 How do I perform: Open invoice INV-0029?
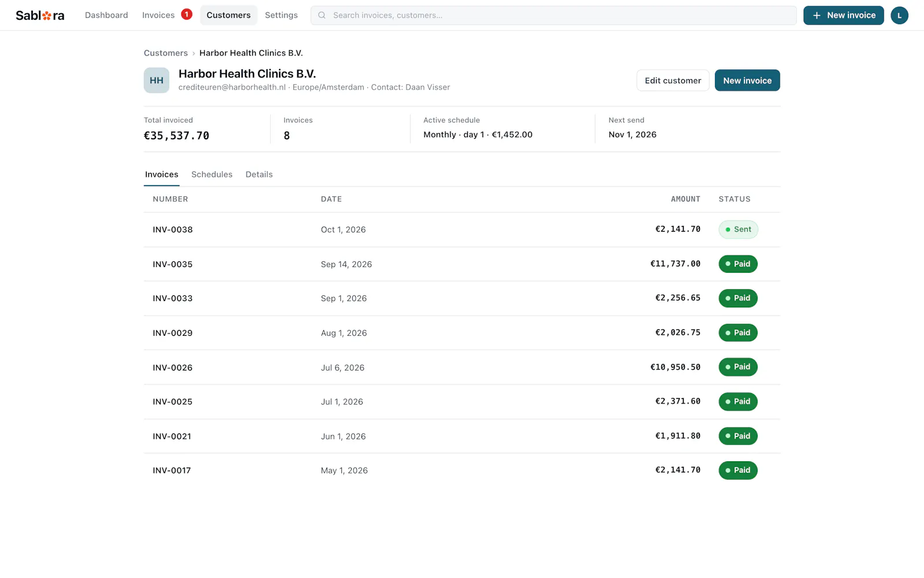pyautogui.click(x=462, y=333)
